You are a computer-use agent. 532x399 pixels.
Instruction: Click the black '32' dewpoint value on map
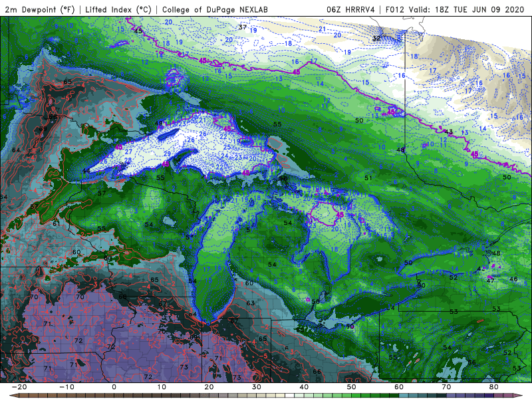tap(376, 38)
